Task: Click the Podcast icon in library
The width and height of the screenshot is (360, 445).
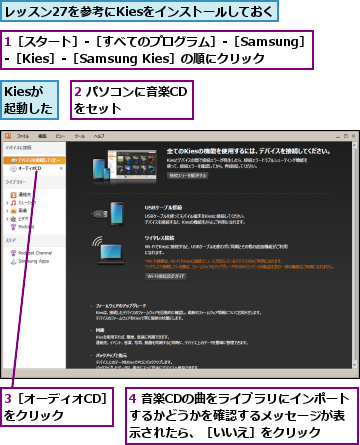Action: click(x=13, y=227)
